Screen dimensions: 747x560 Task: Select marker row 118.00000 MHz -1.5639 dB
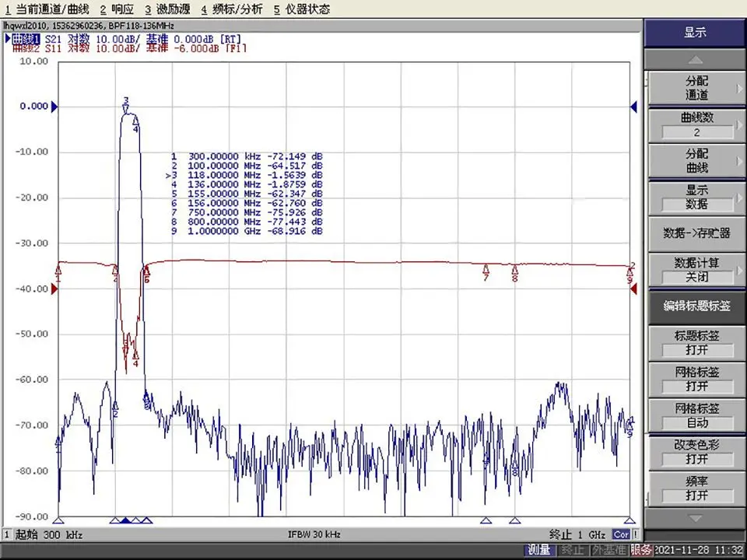tap(244, 175)
